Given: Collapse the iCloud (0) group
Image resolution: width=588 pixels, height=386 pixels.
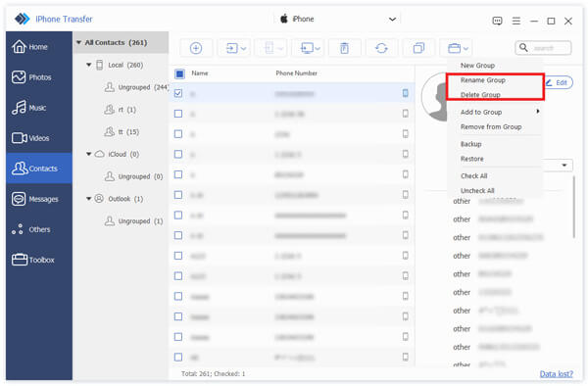Looking at the screenshot, I should 89,154.
